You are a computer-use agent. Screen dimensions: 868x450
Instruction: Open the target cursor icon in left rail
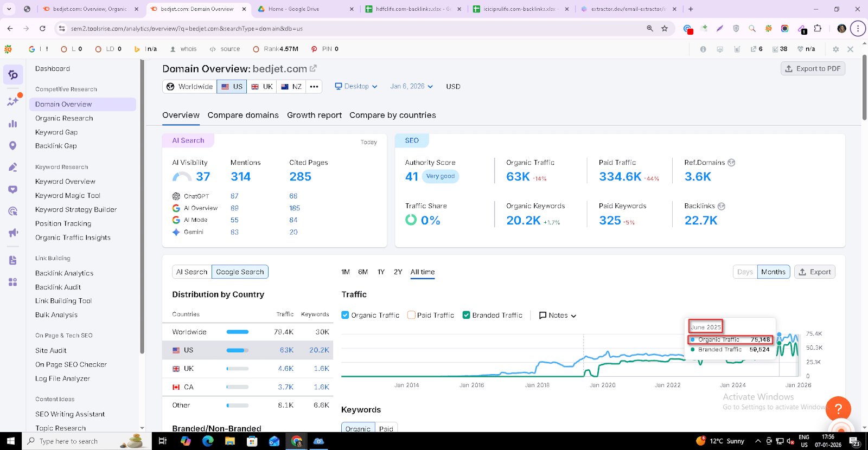tap(13, 211)
